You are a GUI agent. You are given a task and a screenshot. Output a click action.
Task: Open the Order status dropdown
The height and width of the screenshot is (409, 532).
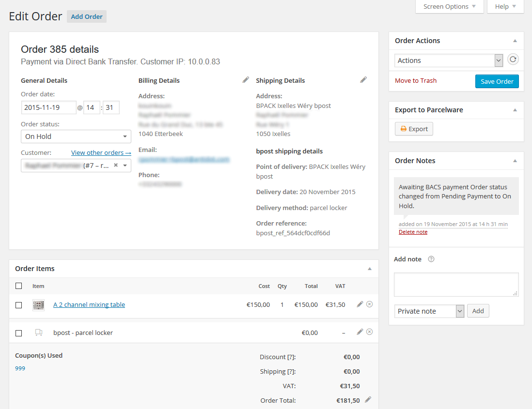[x=76, y=136]
